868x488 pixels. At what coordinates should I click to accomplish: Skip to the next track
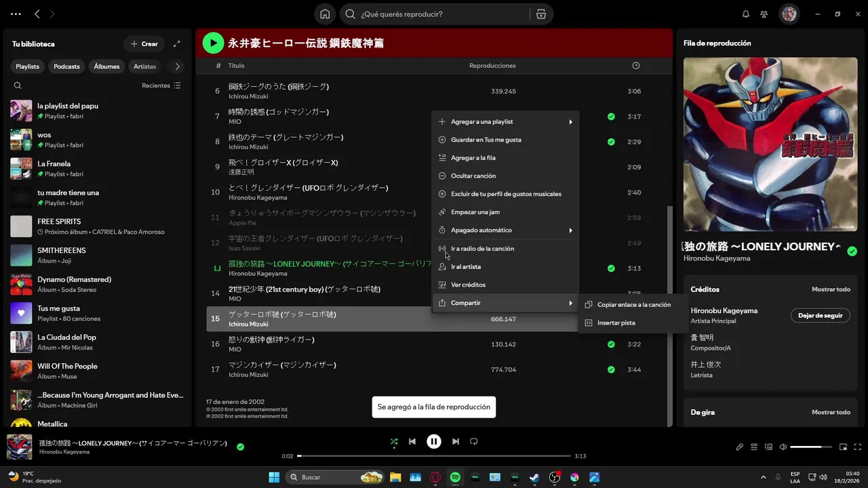[456, 442]
